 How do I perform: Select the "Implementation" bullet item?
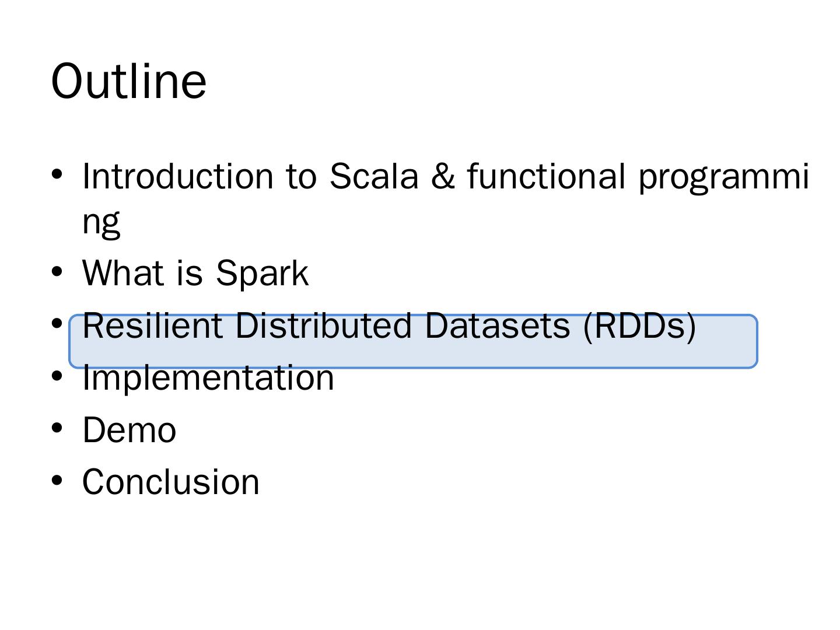pyautogui.click(x=208, y=377)
